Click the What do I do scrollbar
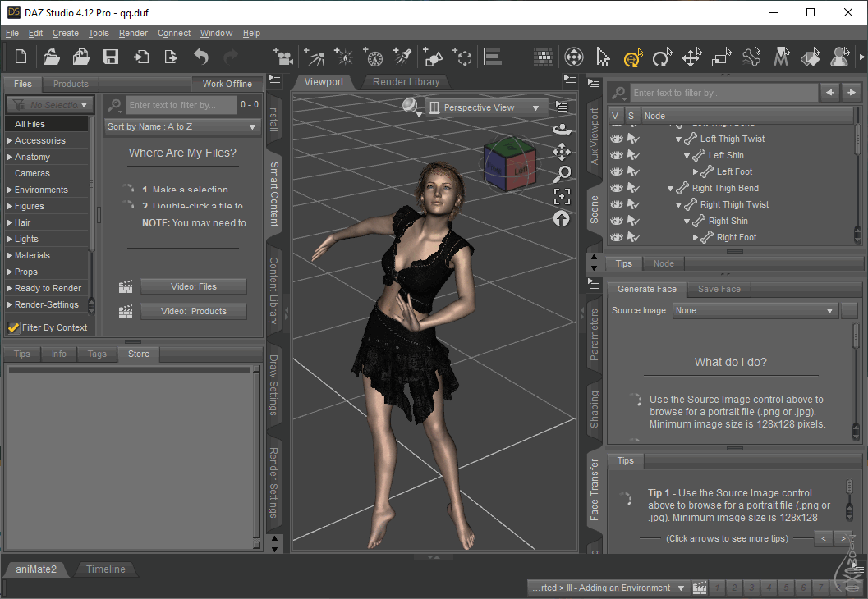868x599 pixels. 857,382
